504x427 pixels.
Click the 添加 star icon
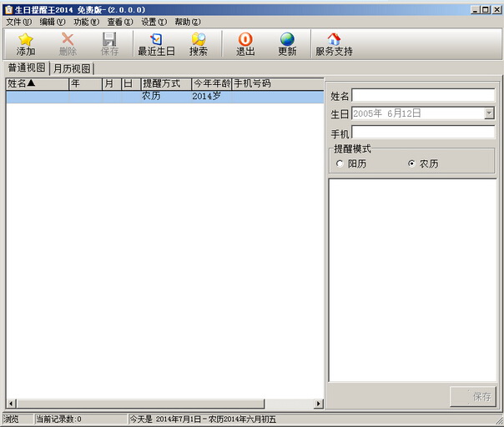(25, 39)
